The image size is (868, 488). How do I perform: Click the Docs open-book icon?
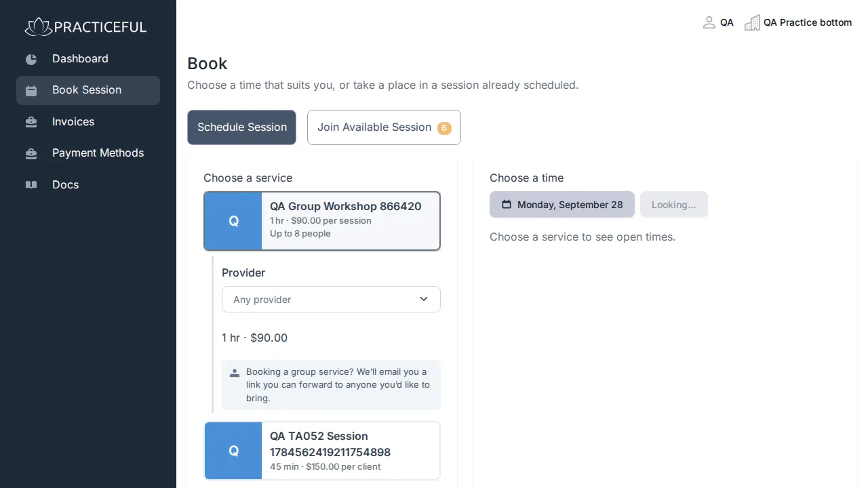coord(31,184)
